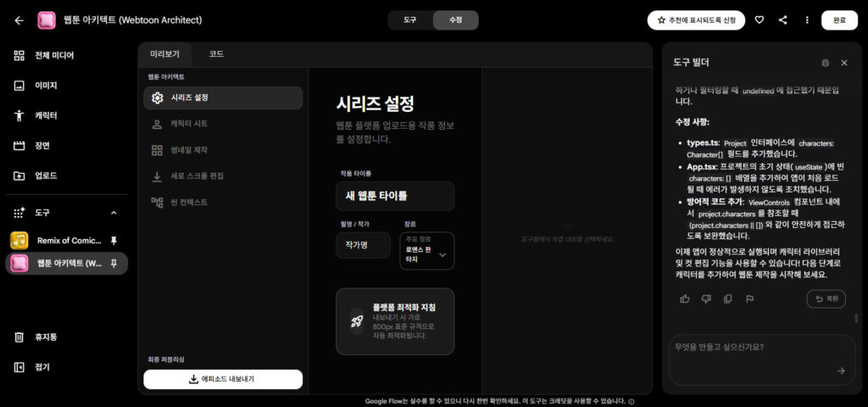
Task: Open the 주요 장르 dropdown
Action: click(x=427, y=251)
